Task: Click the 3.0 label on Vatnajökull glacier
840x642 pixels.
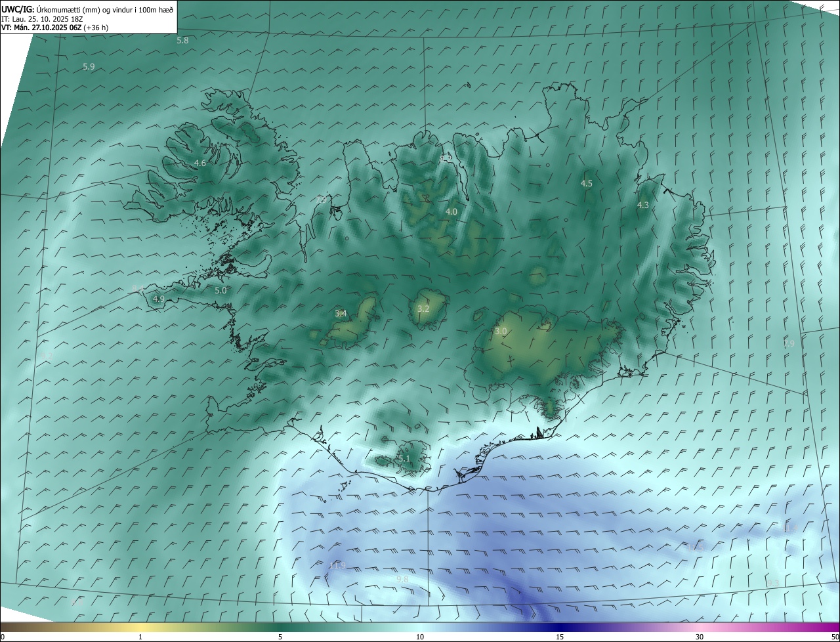Action: [x=501, y=332]
